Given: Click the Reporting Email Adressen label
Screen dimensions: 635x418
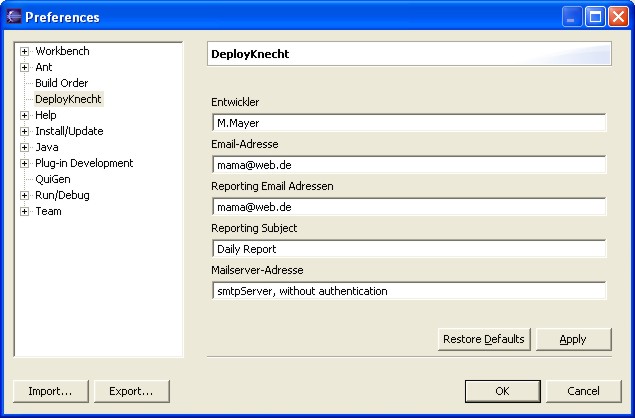Looking at the screenshot, I should pyautogui.click(x=272, y=186).
